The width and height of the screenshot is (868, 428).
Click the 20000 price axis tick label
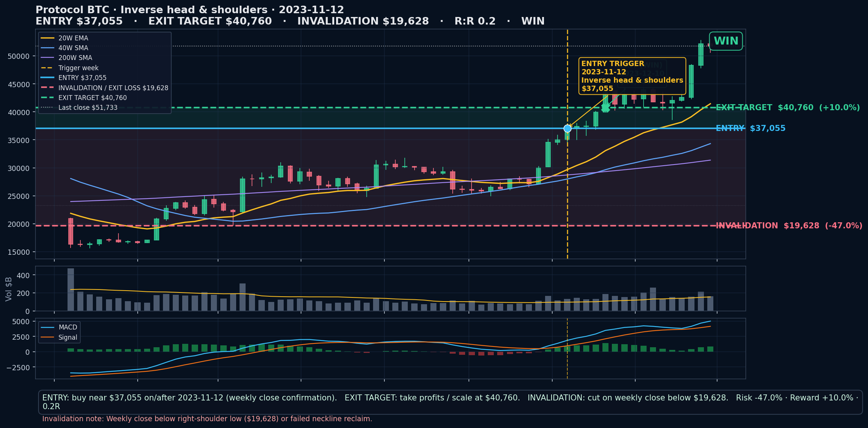pos(18,224)
